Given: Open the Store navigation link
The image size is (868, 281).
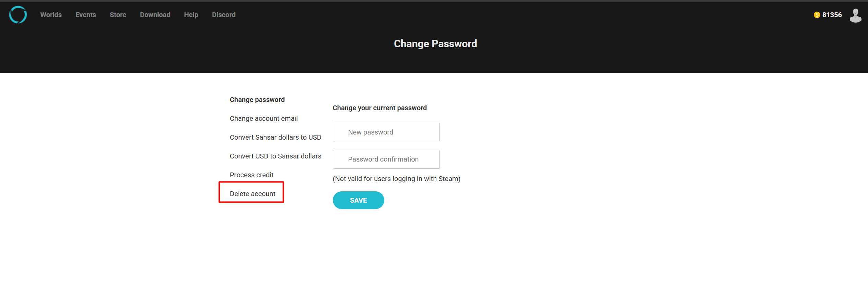Looking at the screenshot, I should (x=118, y=15).
